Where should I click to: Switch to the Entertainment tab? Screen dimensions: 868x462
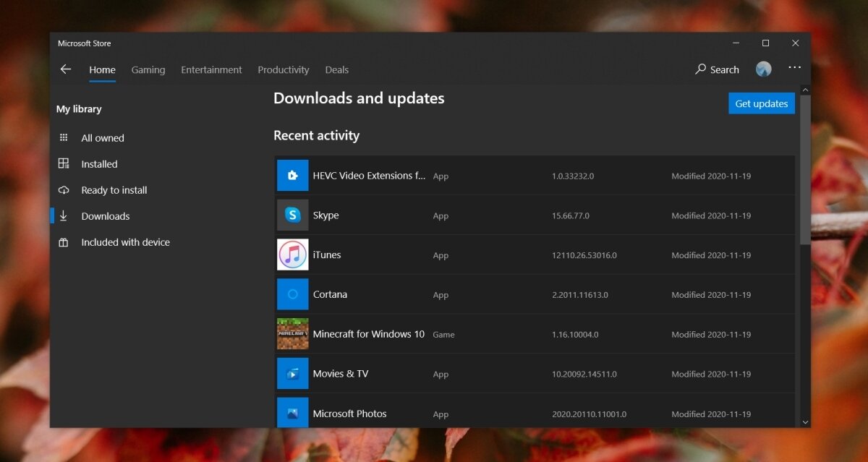[211, 70]
